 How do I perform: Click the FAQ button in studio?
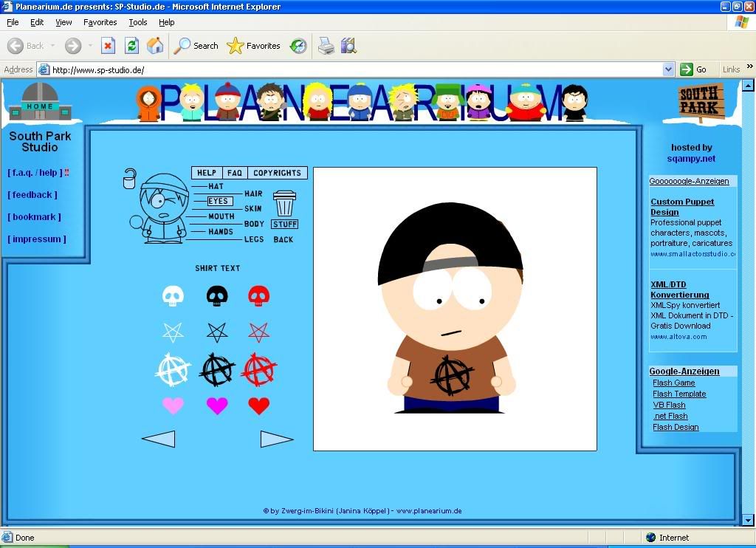click(235, 173)
